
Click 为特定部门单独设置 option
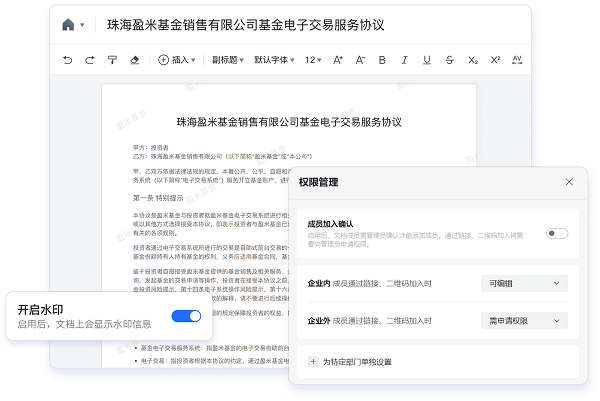pos(357,362)
